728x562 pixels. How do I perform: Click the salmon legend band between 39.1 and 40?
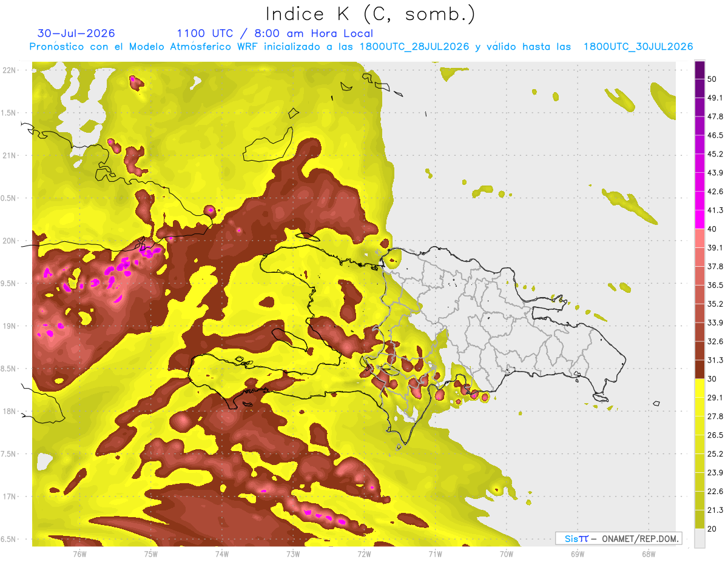click(699, 238)
